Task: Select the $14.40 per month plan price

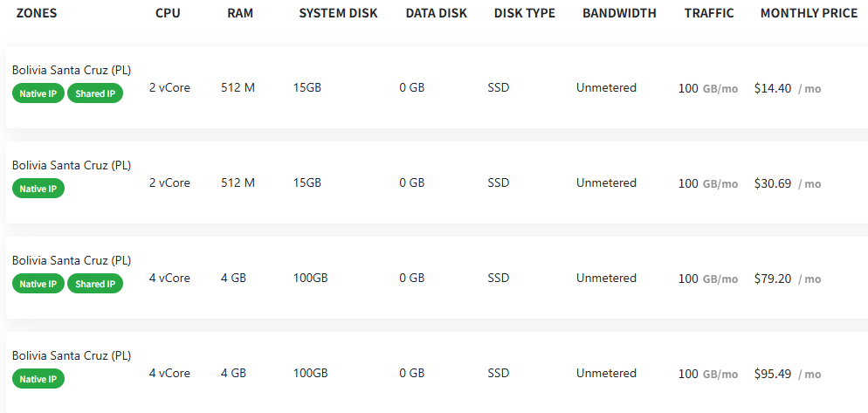Action: point(773,88)
